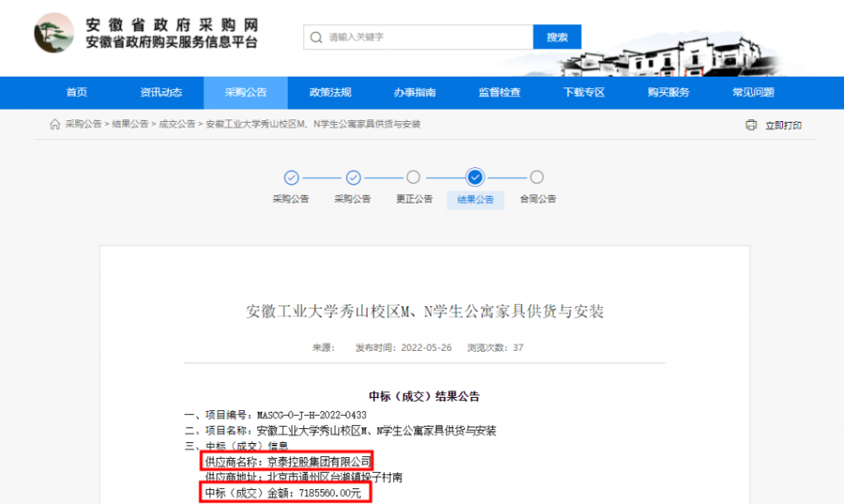844x504 pixels.
Task: Navigate to 下载专区
Action: click(584, 92)
